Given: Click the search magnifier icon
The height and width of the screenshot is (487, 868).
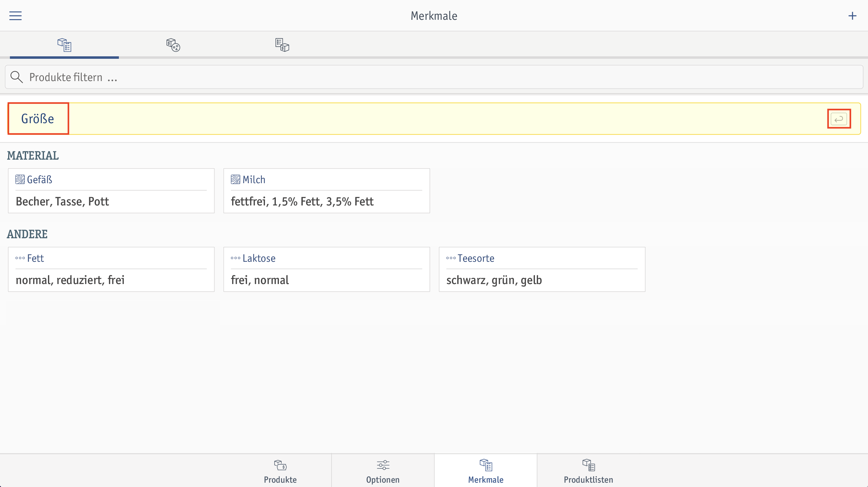Looking at the screenshot, I should coord(16,77).
